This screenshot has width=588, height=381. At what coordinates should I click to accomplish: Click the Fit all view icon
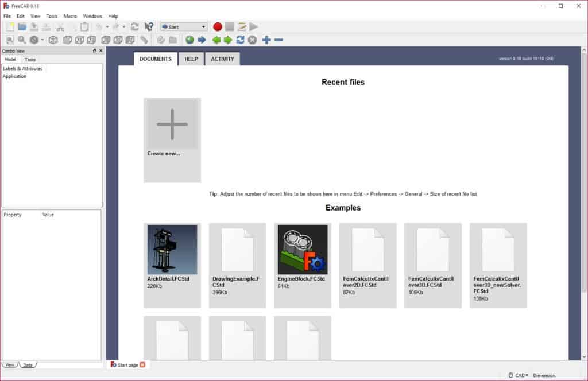pyautogui.click(x=10, y=40)
